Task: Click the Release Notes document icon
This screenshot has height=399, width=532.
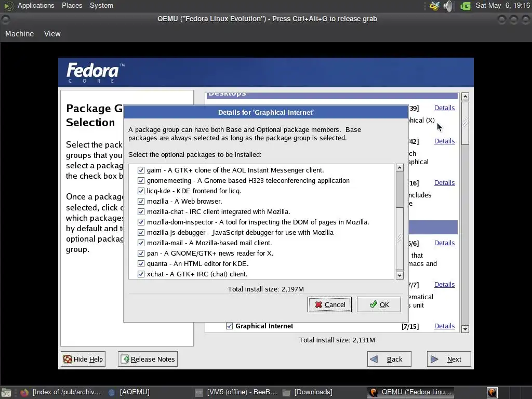Action: [x=125, y=359]
